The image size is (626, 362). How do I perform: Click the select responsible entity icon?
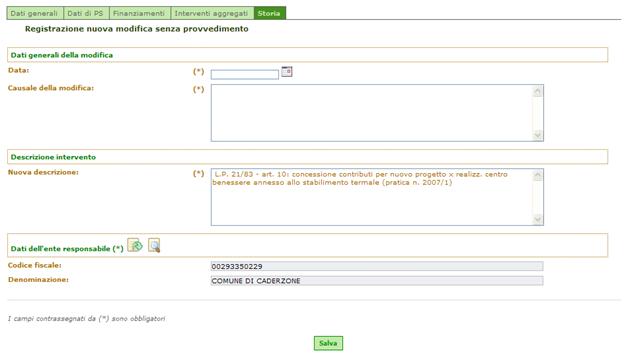pyautogui.click(x=135, y=245)
